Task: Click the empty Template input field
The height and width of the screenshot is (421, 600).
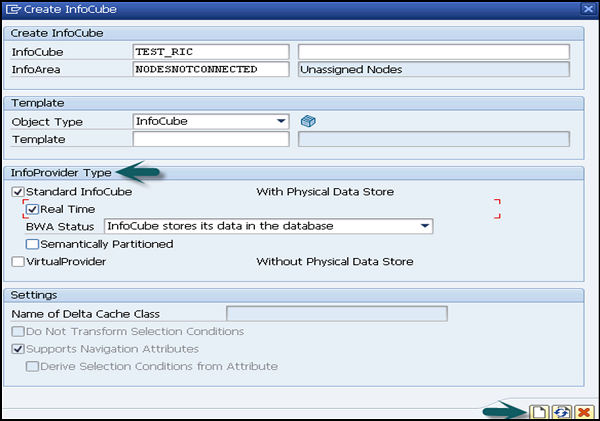Action: click(x=210, y=139)
